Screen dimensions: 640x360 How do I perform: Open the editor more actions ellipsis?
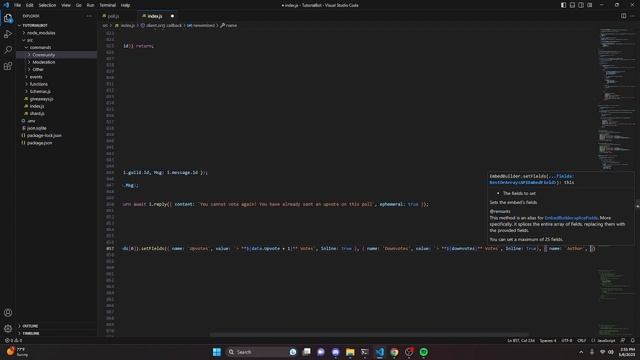tap(632, 16)
